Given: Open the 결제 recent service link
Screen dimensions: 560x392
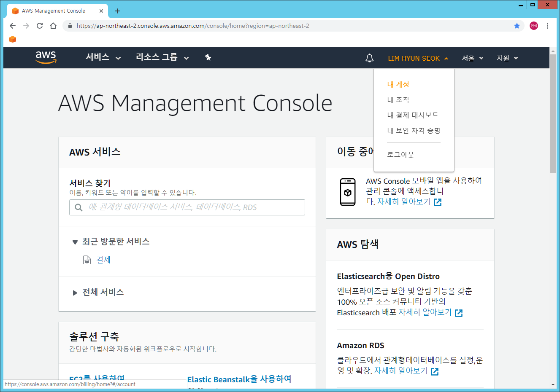Looking at the screenshot, I should click(103, 260).
